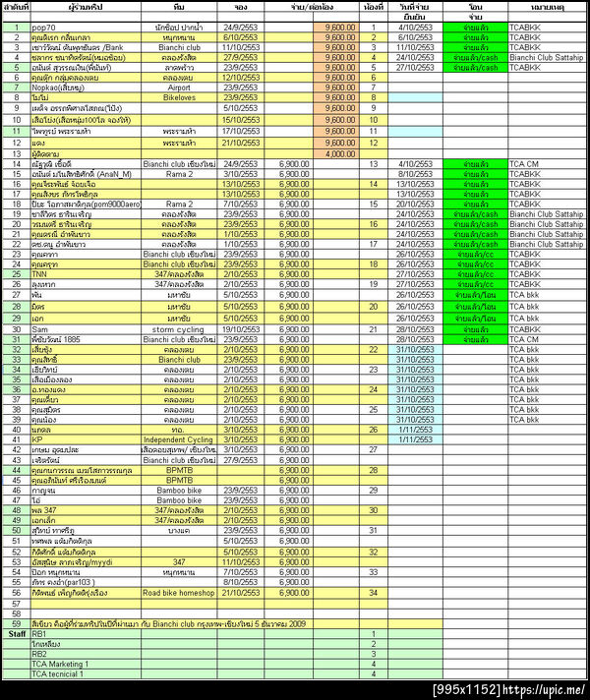This screenshot has height=700, width=590.
Task: Click the 'BPMTB' cell in row 44
Action: point(179,470)
